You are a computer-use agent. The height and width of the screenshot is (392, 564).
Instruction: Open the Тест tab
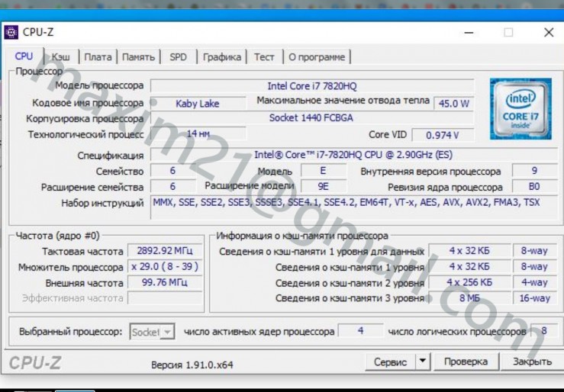(x=264, y=57)
